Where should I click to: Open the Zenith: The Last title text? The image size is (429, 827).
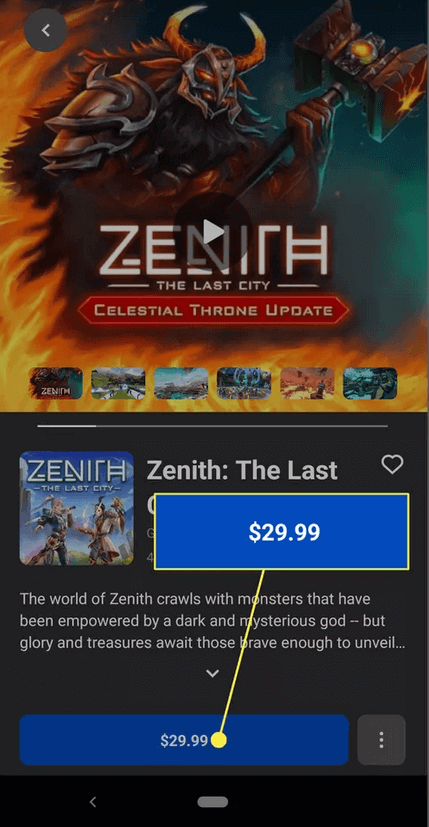point(242,470)
